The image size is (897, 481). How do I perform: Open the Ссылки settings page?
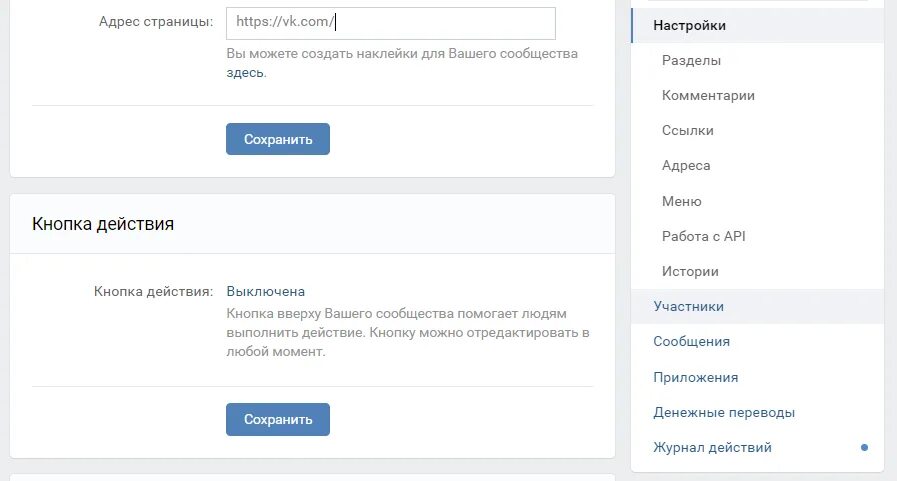pos(688,130)
